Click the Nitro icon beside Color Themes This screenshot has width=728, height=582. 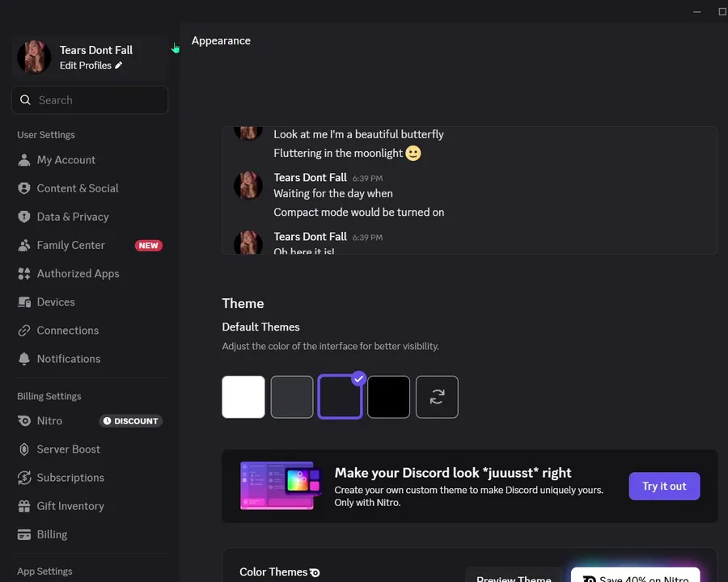coord(315,573)
